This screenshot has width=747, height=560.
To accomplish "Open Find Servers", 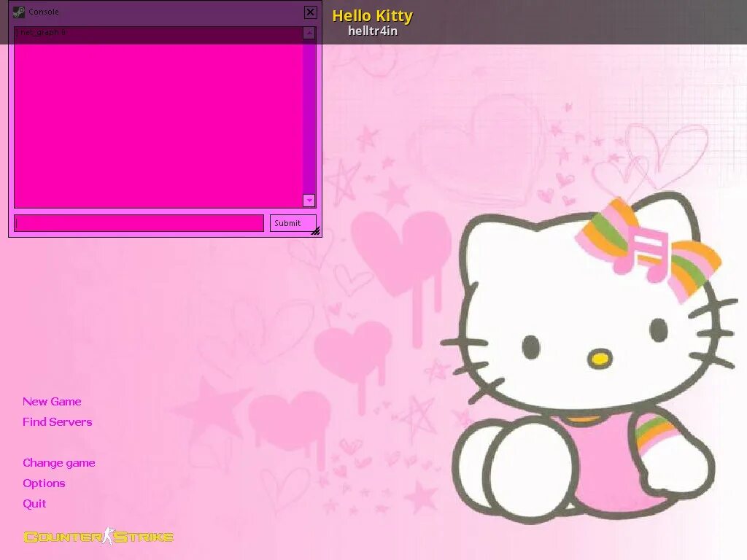I will click(x=57, y=422).
